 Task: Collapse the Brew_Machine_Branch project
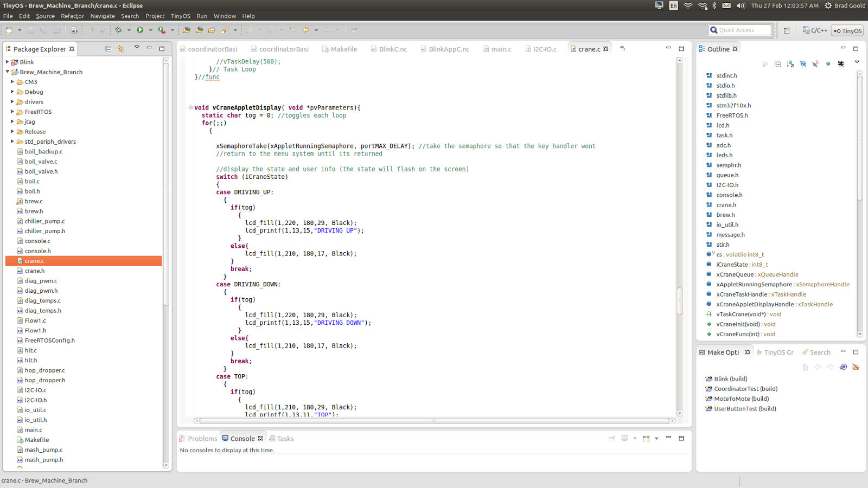[8, 72]
